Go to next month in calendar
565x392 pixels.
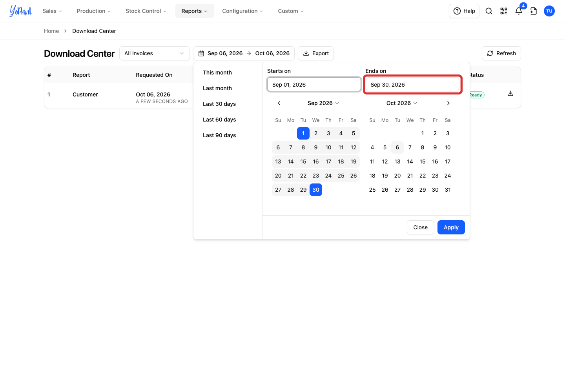(448, 103)
